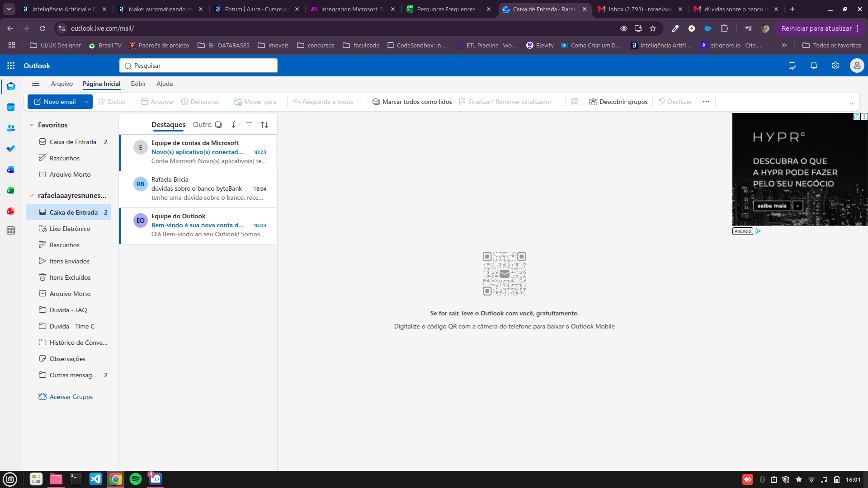Open the sort order arrows icon
Image resolution: width=868 pixels, height=488 pixels.
point(264,125)
